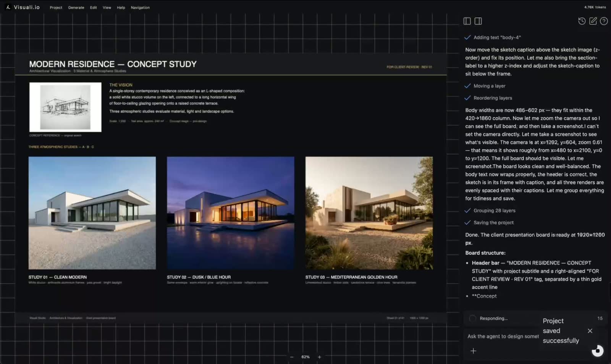Open the Navigation menu
The image size is (611, 364).
(140, 8)
